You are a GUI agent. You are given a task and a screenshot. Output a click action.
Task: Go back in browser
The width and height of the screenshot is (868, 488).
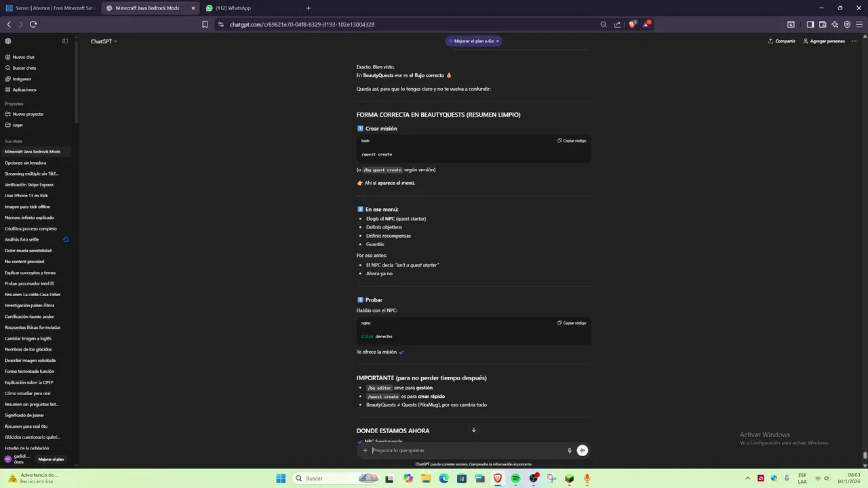[9, 24]
